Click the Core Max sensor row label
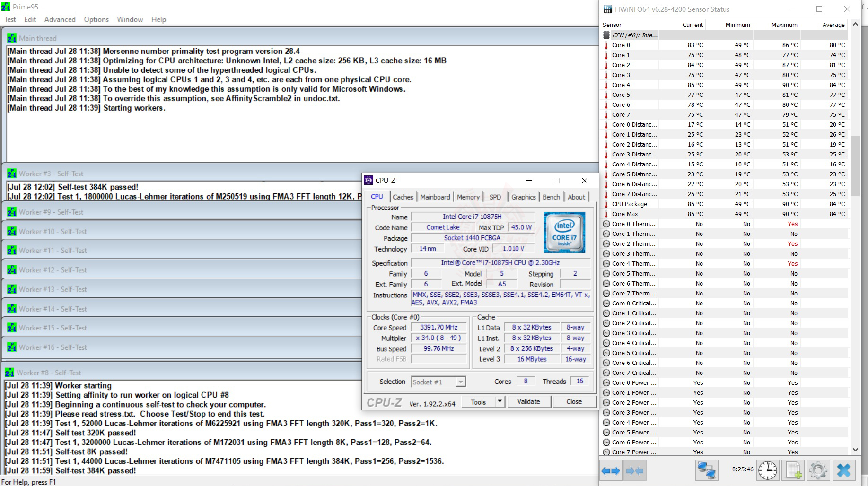This screenshot has width=868, height=486. click(625, 214)
